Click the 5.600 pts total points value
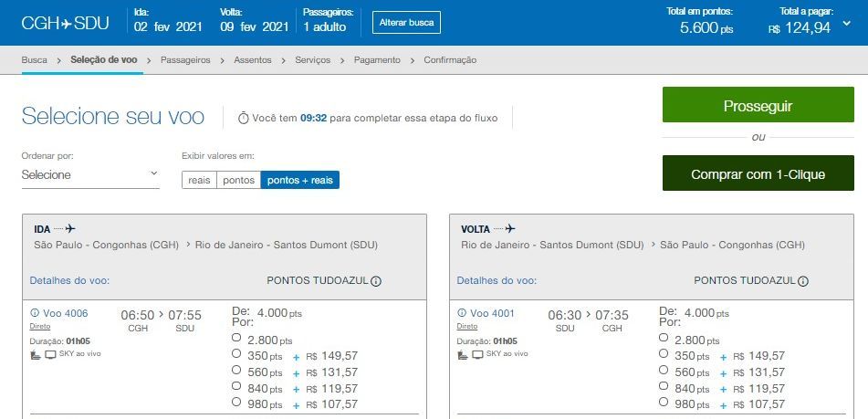 coord(706,28)
